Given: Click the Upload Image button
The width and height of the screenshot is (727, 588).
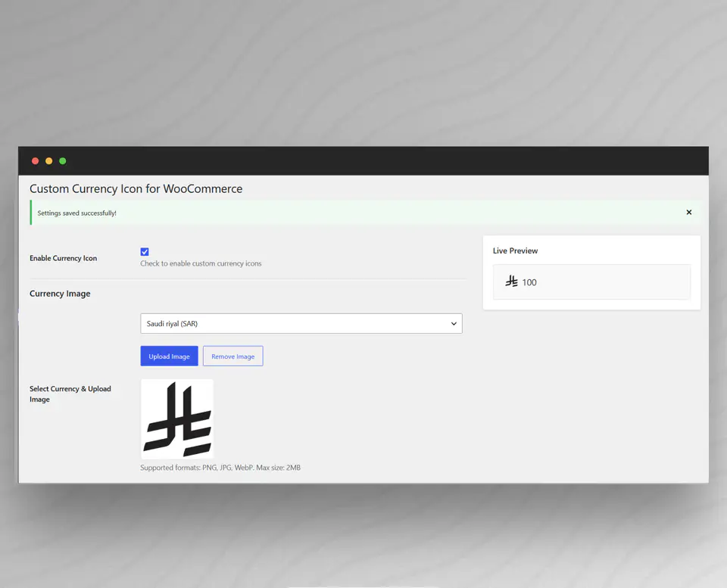Looking at the screenshot, I should [x=169, y=356].
